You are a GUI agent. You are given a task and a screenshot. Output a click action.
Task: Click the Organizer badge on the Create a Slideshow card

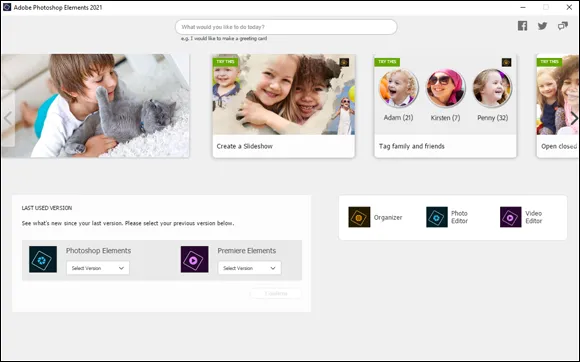point(344,62)
